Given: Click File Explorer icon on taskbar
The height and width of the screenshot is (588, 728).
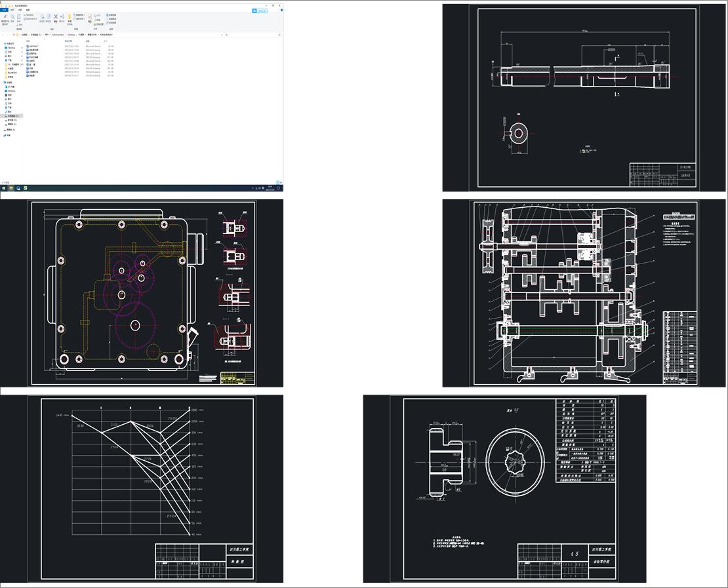Looking at the screenshot, I should click(11, 188).
